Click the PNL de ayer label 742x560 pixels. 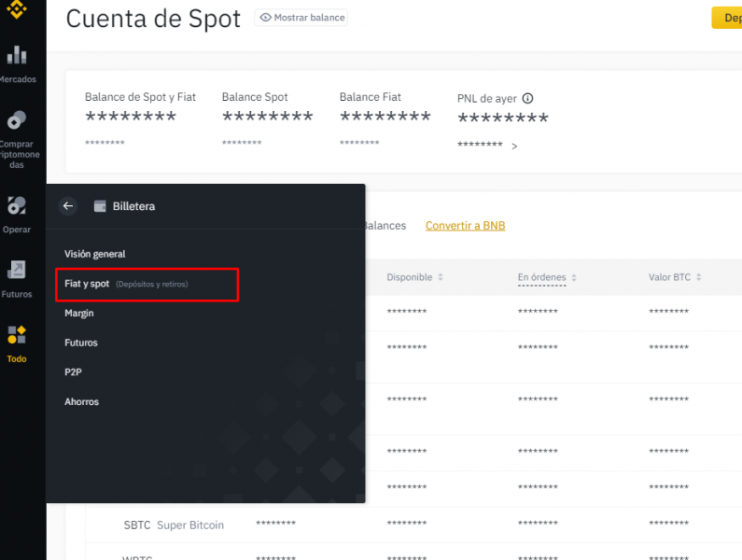click(486, 99)
